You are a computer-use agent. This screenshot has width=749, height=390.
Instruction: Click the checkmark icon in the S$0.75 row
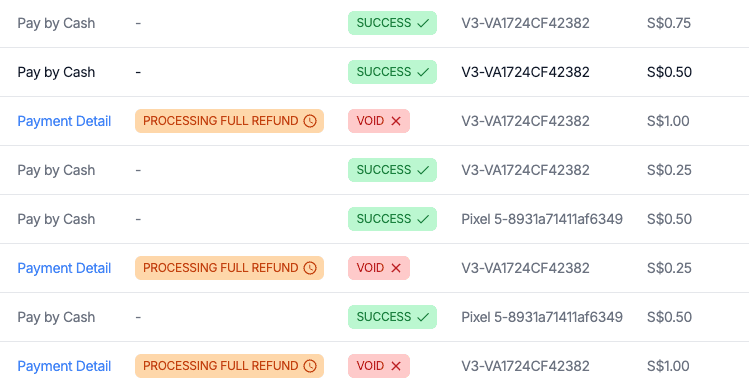pos(423,23)
